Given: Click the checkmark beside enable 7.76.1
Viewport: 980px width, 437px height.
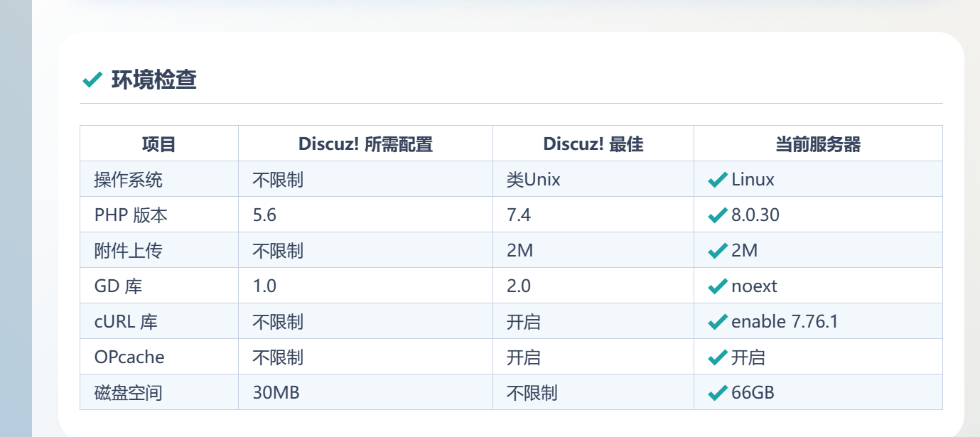Looking at the screenshot, I should (717, 322).
